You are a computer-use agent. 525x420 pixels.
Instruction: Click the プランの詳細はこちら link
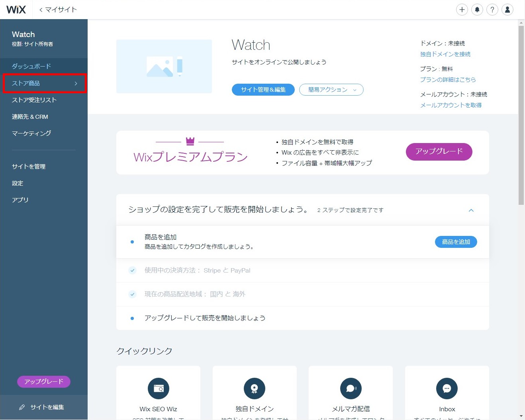point(448,80)
